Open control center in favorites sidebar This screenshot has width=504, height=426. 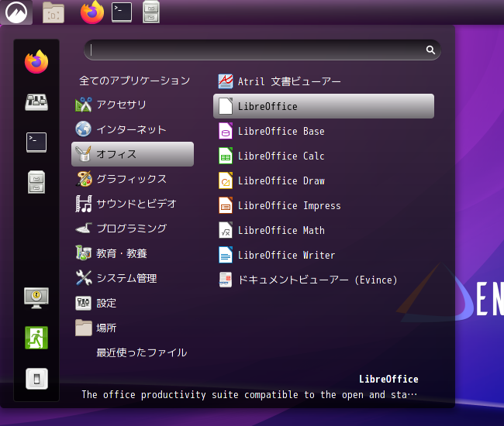(x=36, y=102)
